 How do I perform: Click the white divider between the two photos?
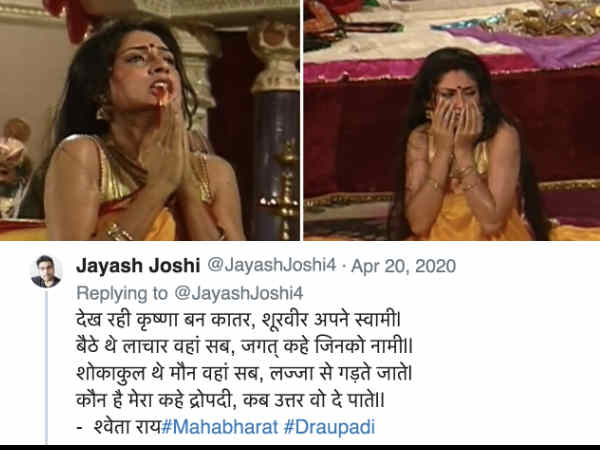coord(302,120)
